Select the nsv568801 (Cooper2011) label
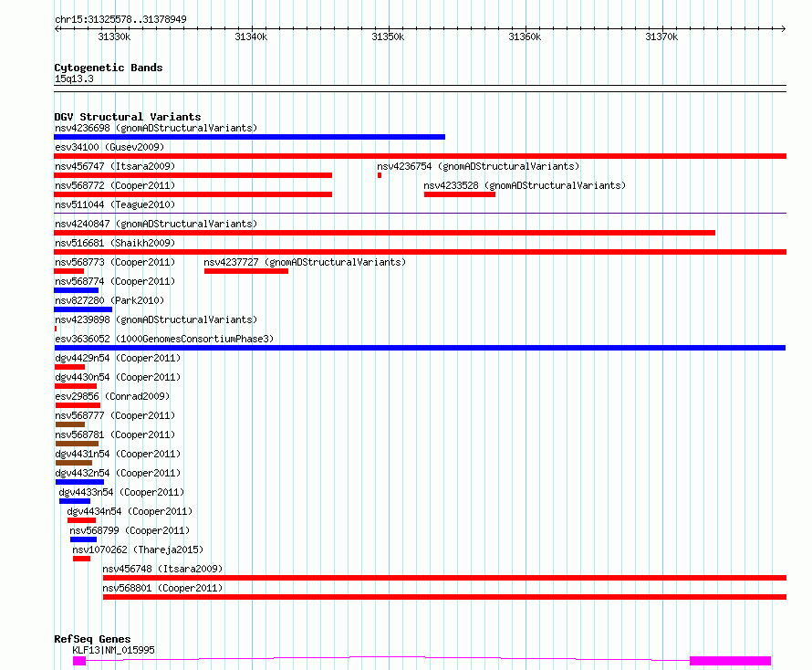Image resolution: width=812 pixels, height=670 pixels. point(162,588)
